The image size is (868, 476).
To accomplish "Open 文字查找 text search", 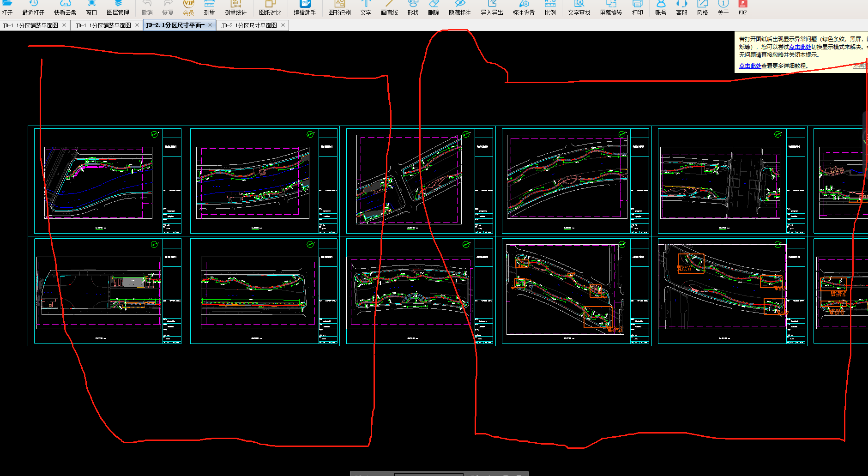I will coord(579,8).
